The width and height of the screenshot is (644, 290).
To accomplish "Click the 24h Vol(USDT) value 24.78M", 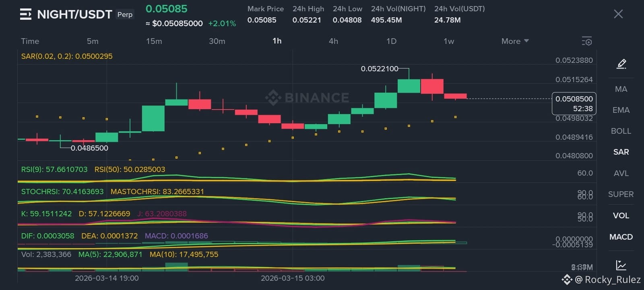I will [x=447, y=20].
